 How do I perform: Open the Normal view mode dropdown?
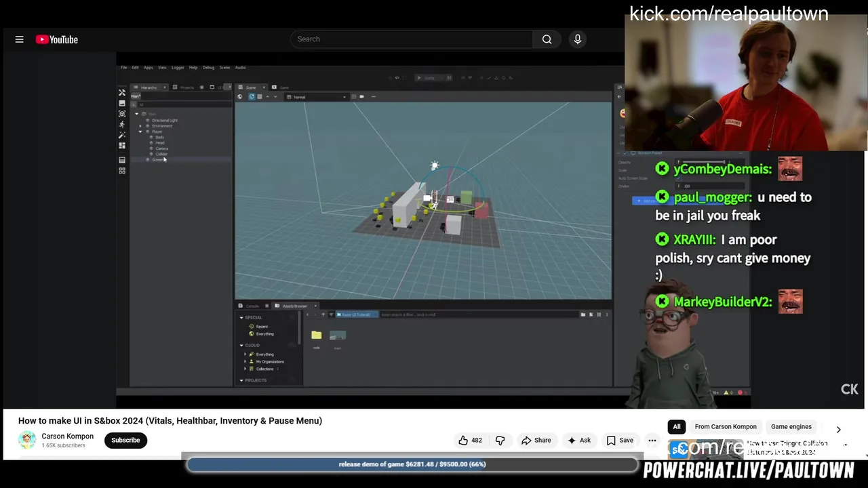click(x=317, y=97)
